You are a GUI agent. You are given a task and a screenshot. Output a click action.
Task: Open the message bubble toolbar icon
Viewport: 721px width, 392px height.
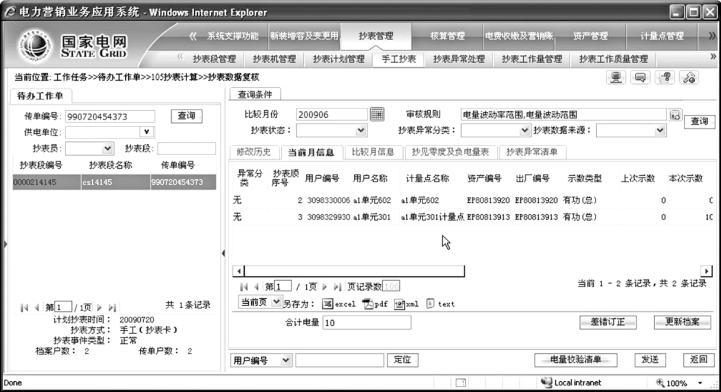tap(640, 77)
